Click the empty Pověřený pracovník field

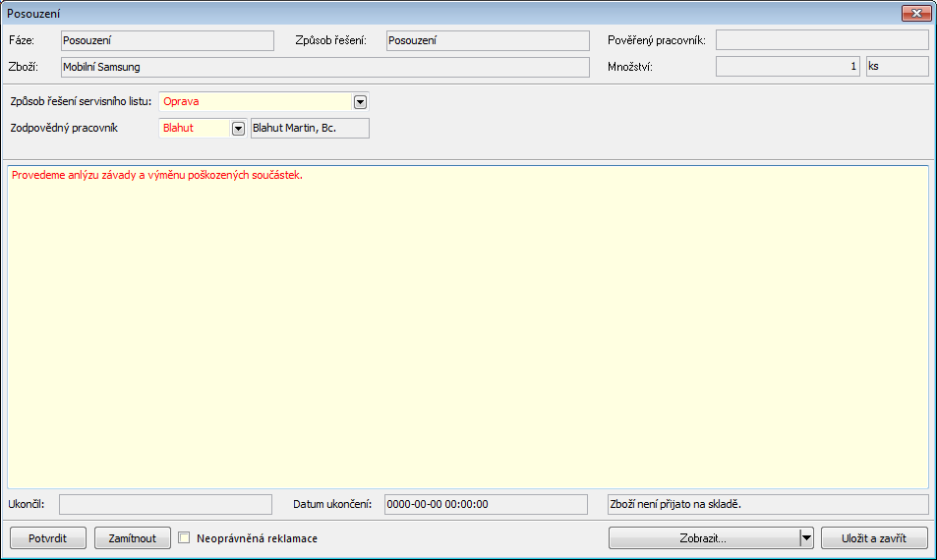click(822, 40)
